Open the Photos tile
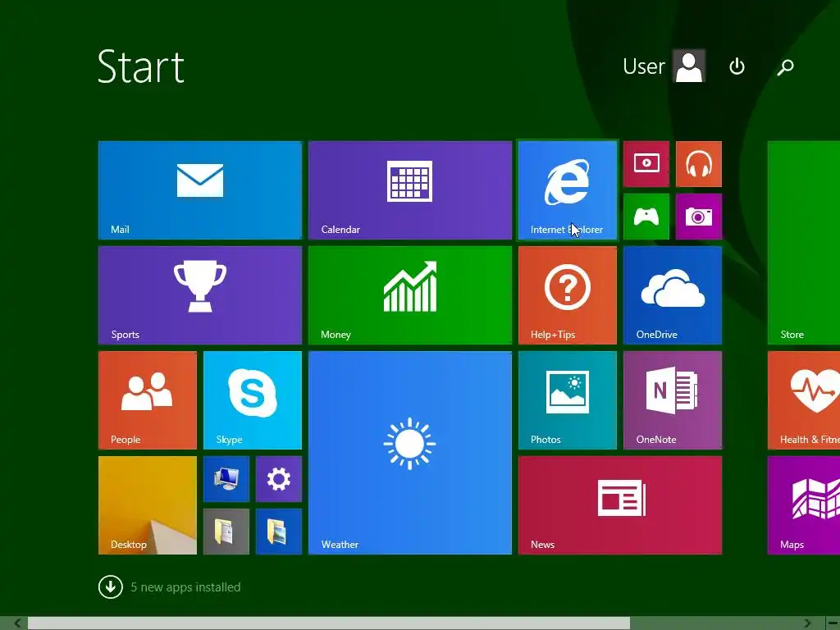The image size is (840, 630). click(568, 400)
